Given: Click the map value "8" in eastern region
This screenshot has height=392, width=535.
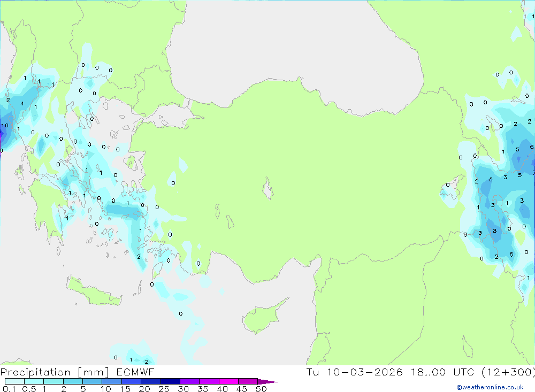Looking at the screenshot, I should (x=495, y=231).
